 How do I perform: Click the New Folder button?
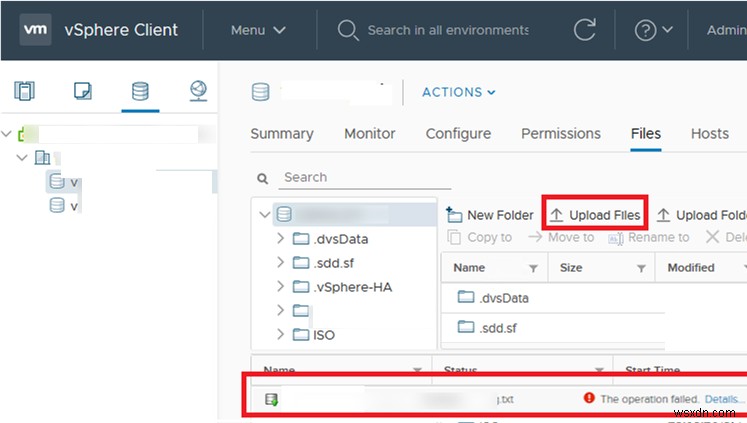490,215
